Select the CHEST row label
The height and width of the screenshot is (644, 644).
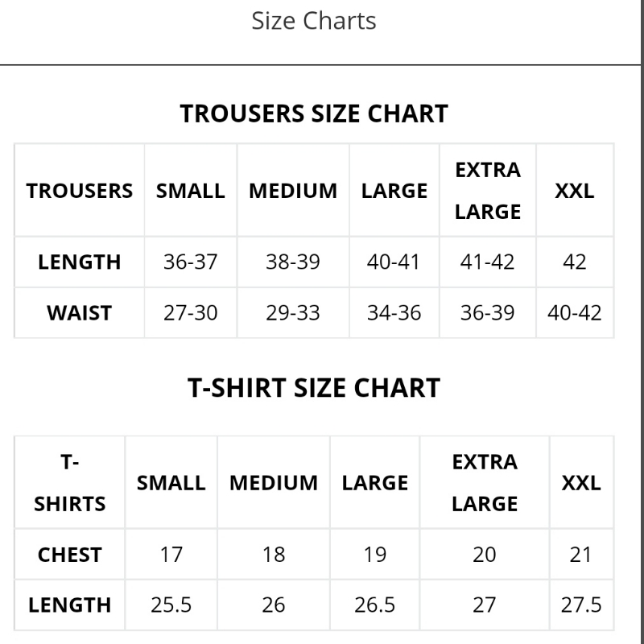coord(70,555)
